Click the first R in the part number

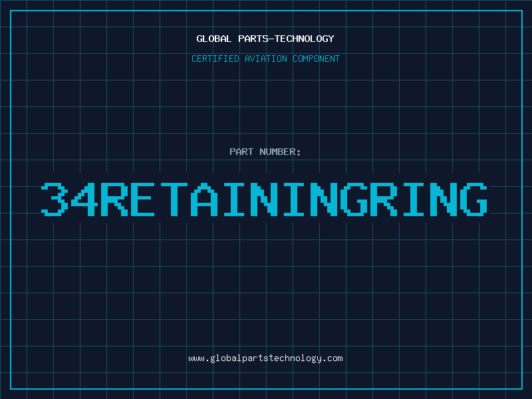pyautogui.click(x=114, y=198)
